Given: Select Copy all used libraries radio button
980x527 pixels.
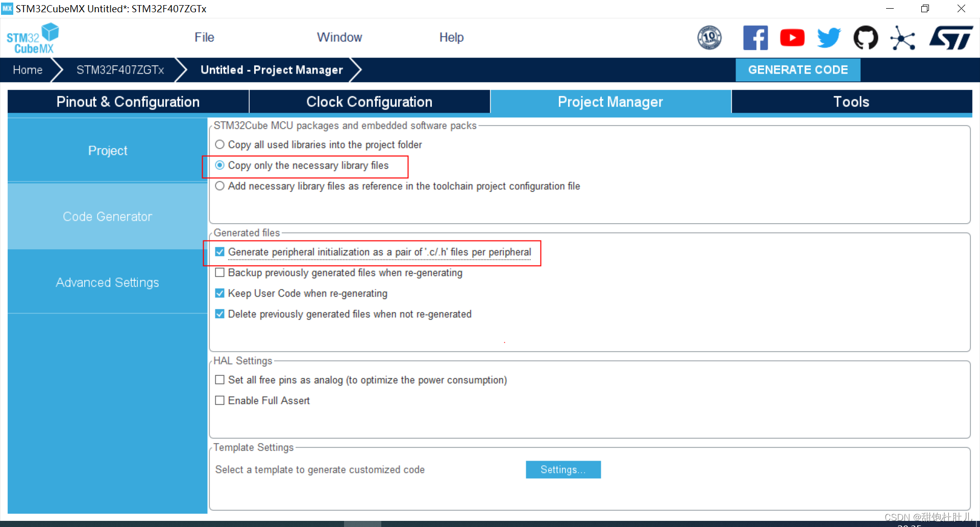Looking at the screenshot, I should 219,145.
